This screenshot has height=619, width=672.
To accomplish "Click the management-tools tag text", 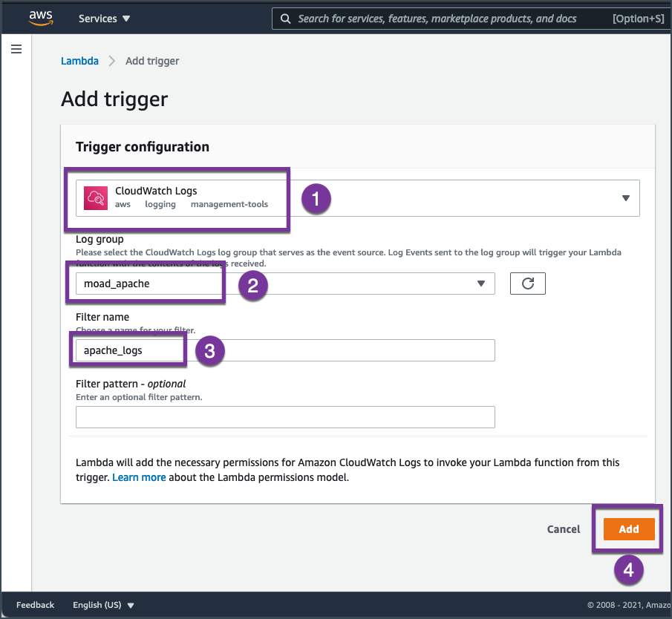I will click(229, 204).
